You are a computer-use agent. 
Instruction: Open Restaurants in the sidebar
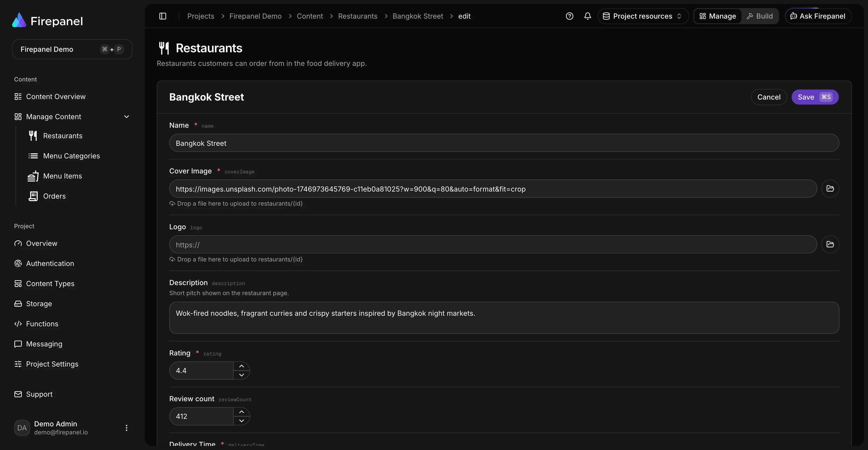click(55, 136)
